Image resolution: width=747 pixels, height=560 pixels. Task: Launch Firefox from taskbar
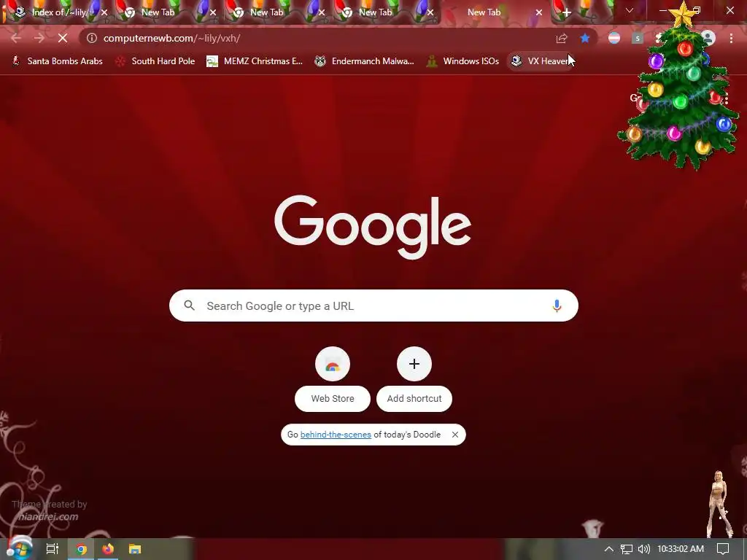[x=108, y=549]
